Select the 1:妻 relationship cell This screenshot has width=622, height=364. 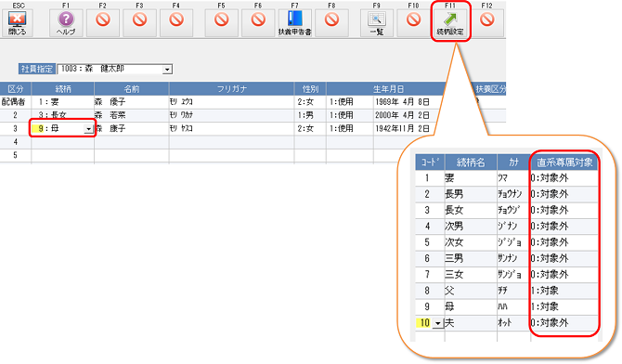point(63,102)
